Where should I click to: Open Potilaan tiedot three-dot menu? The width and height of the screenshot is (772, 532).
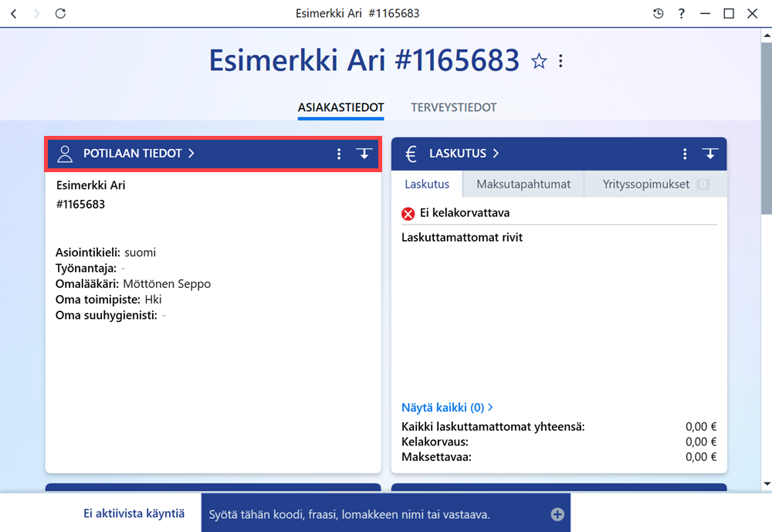(339, 154)
